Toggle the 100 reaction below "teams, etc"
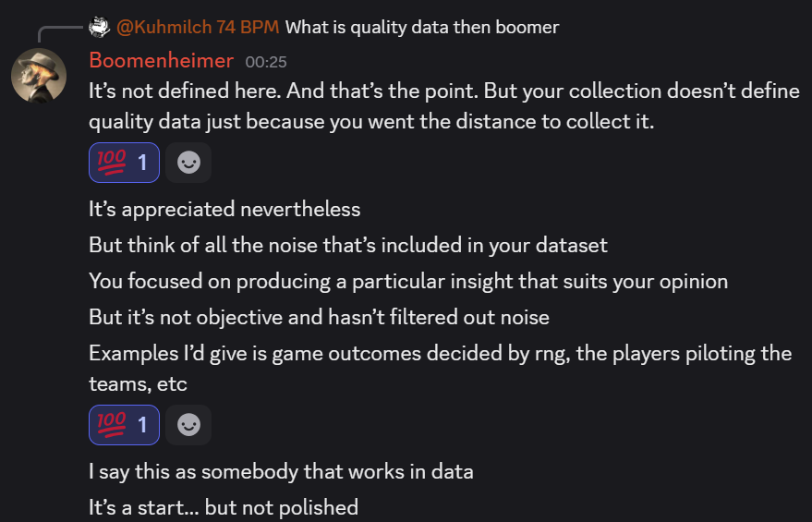The height and width of the screenshot is (522, 812). 124,424
